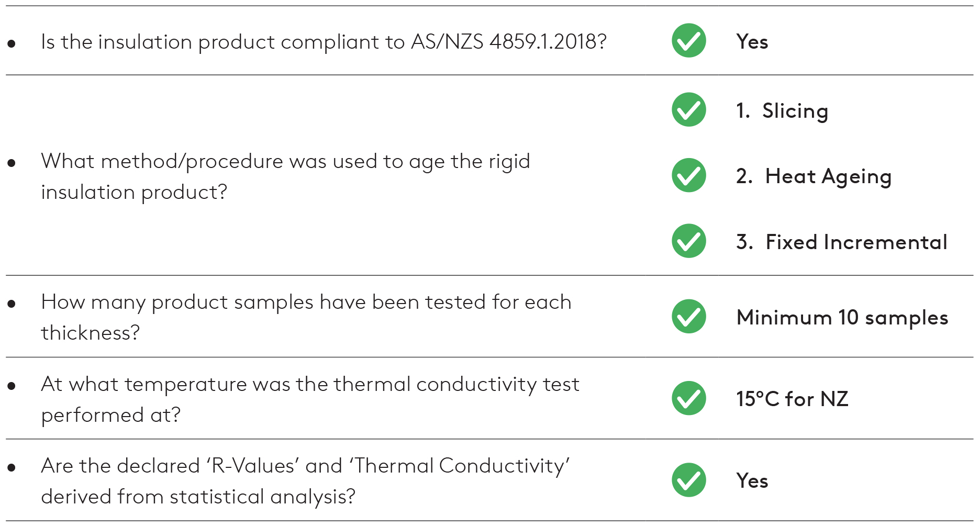Click the green checkmark next to Heat Ageing
Screen dimensions: 980x527
point(688,175)
